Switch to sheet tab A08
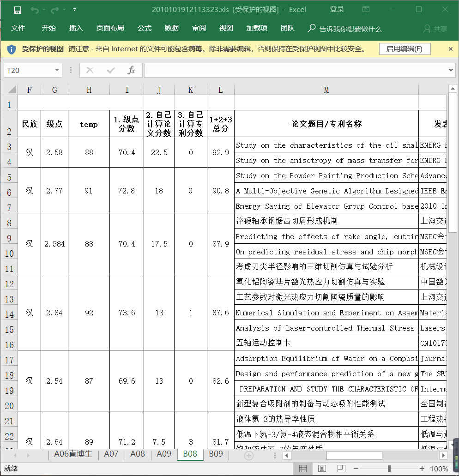459x476 pixels. (138, 454)
